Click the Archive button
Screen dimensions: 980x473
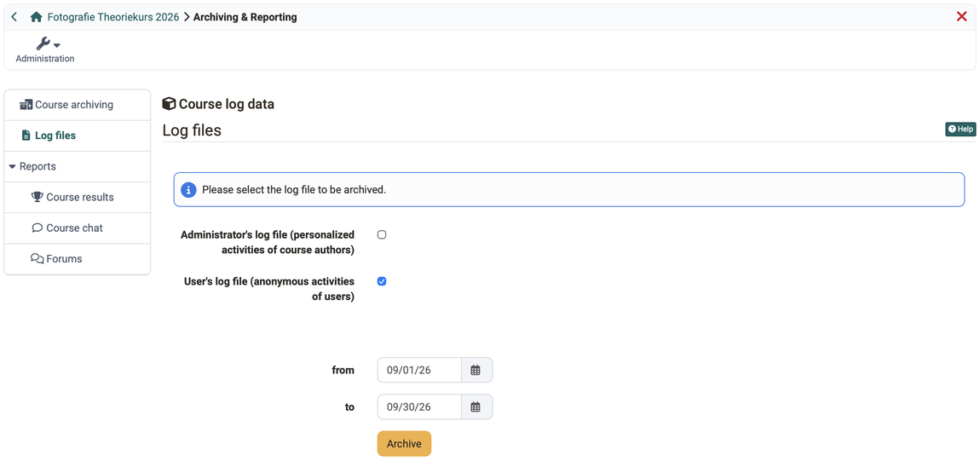pos(404,444)
